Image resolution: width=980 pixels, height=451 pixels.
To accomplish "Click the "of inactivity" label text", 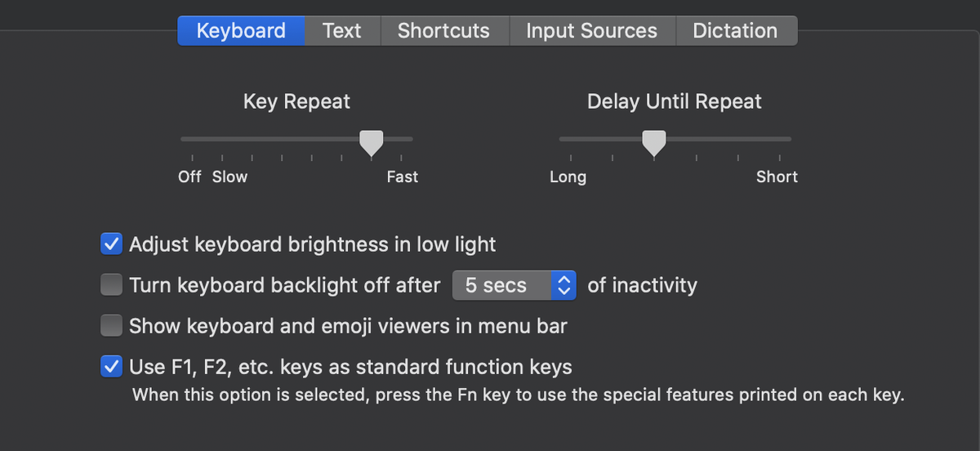I will (642, 285).
